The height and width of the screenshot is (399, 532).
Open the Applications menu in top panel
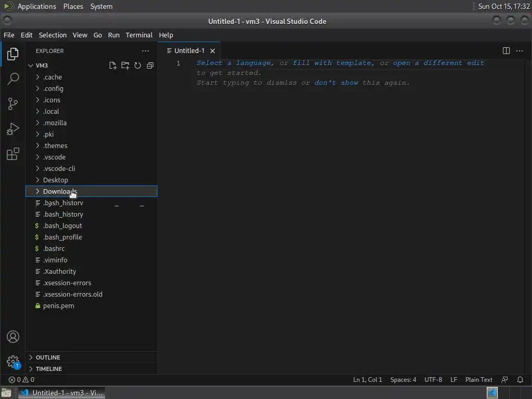point(37,6)
